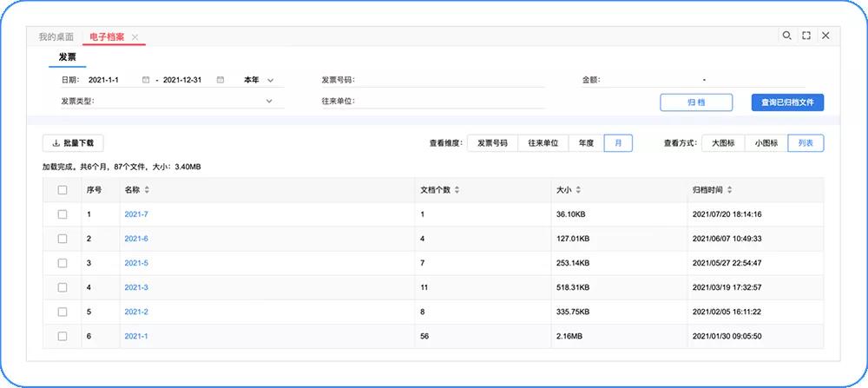This screenshot has height=388, width=868.
Task: Click the 查询已归档文件 button
Action: tap(787, 102)
